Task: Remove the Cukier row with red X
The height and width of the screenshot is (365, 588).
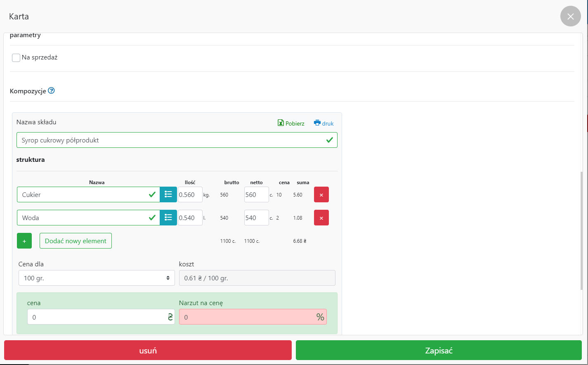Action: pos(321,194)
